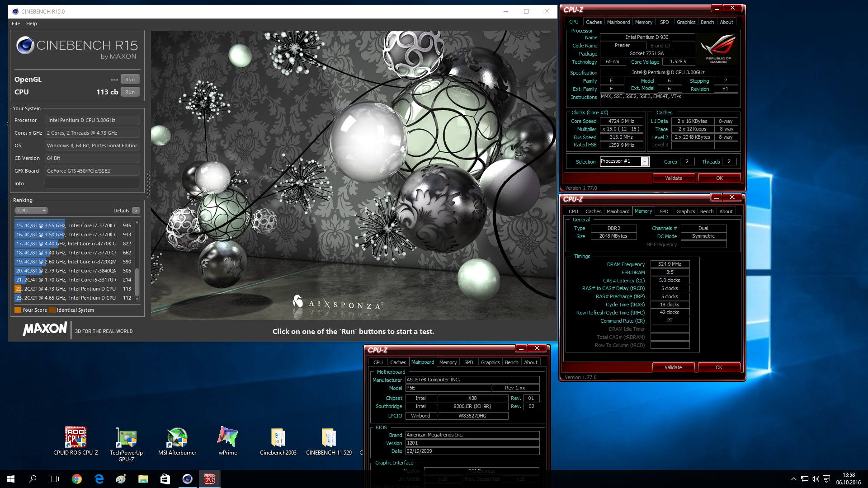Viewport: 868px width, 488px height.
Task: Click the ROG logo in CPU-Z
Action: pyautogui.click(x=719, y=49)
